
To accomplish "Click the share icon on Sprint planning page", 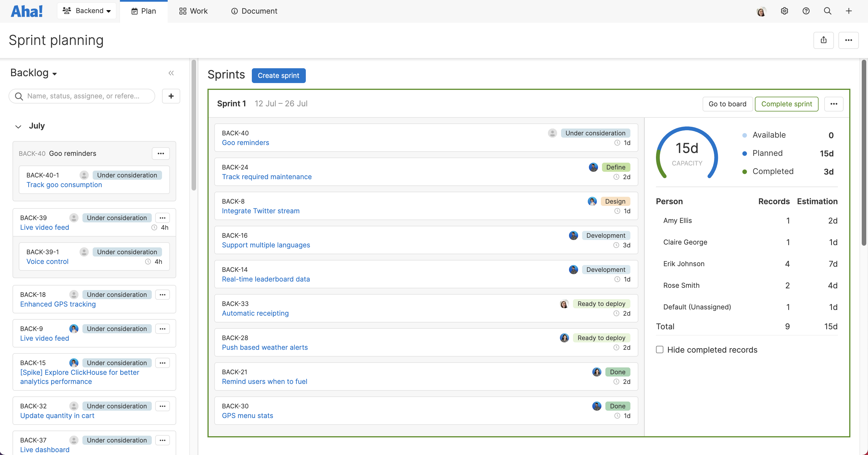I will pyautogui.click(x=824, y=40).
